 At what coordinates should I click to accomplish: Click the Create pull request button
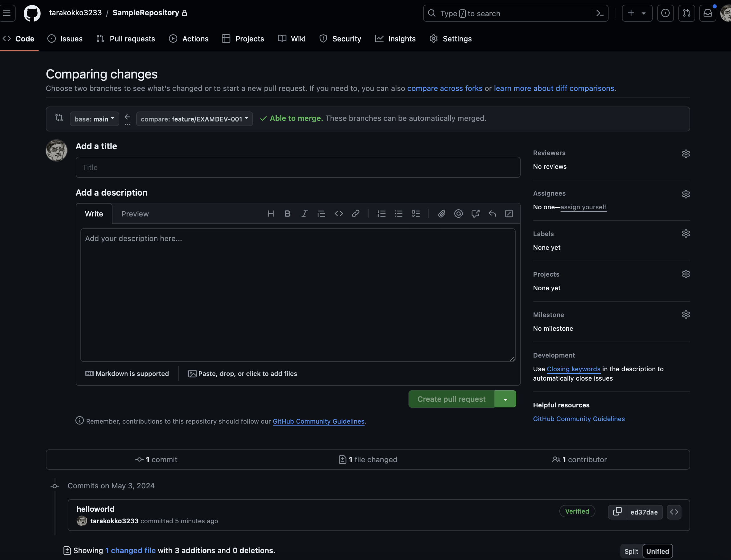pos(451,399)
